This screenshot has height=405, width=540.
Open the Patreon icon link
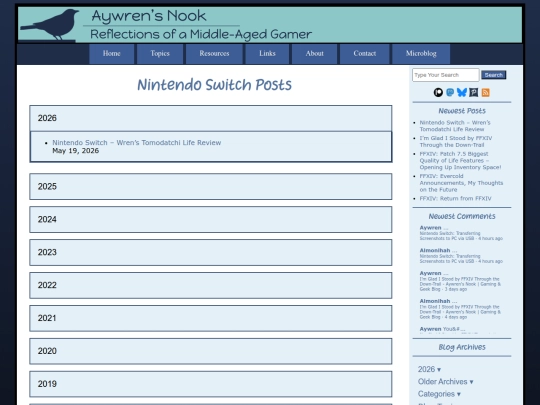coord(438,92)
